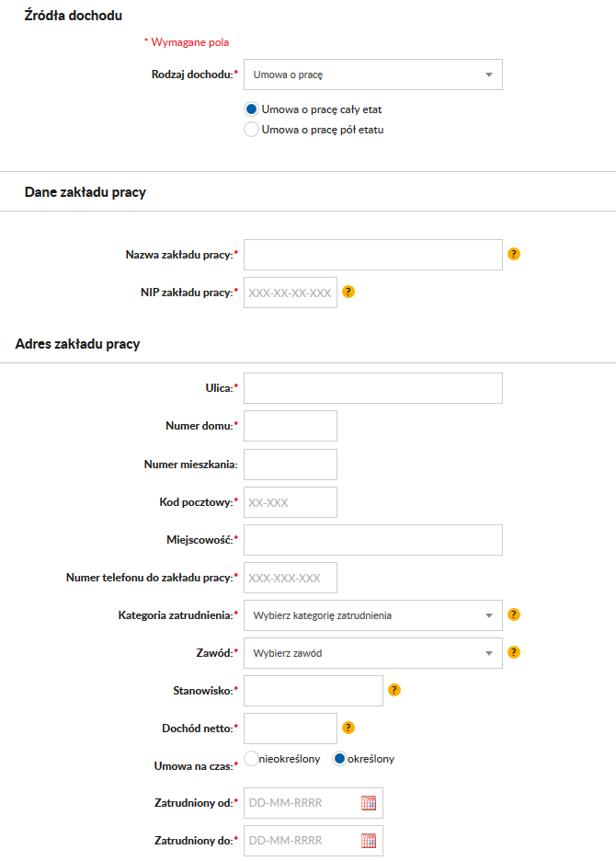Open help for Dochód netto
This screenshot has height=861, width=616.
(x=348, y=728)
